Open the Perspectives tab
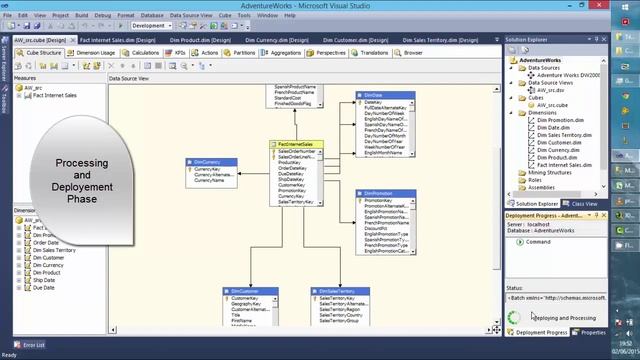This screenshot has height=360, width=640. (326, 53)
